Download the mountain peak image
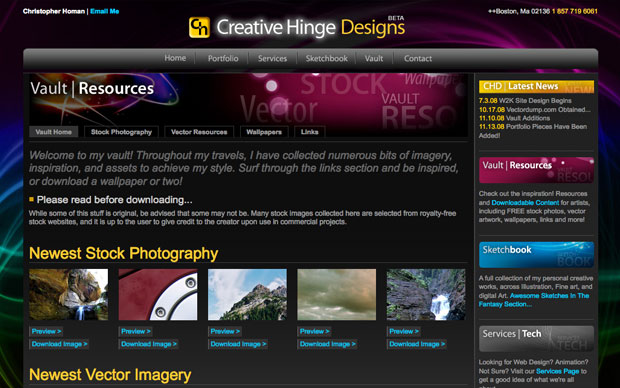The width and height of the screenshot is (620, 388). tap(238, 344)
